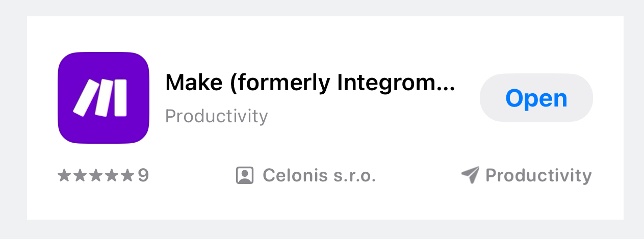Click the Productivity label beside paper plane

coord(538,176)
